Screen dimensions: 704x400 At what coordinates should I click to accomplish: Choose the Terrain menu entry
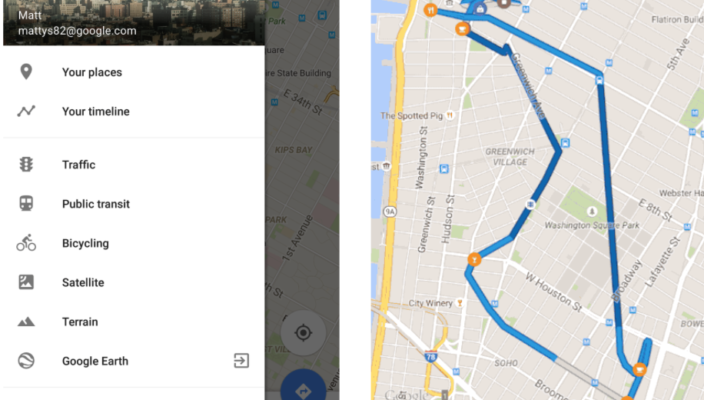pos(134,321)
